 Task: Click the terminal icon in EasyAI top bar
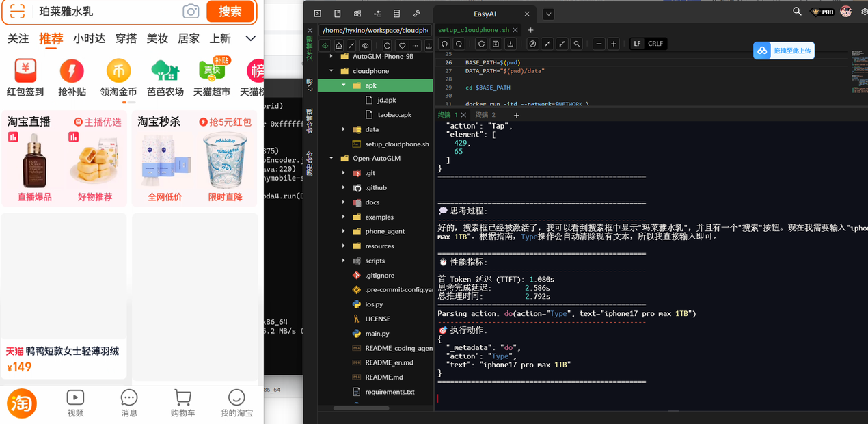pos(318,14)
